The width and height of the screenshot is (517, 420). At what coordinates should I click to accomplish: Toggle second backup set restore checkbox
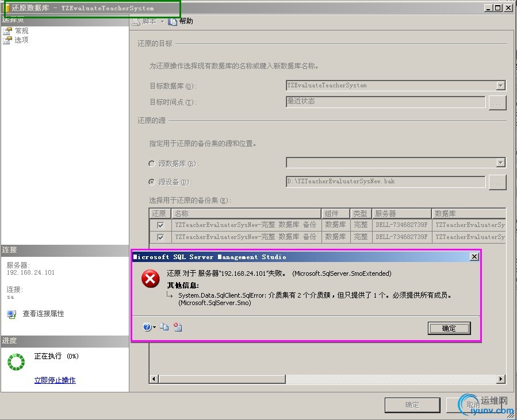[x=160, y=237]
